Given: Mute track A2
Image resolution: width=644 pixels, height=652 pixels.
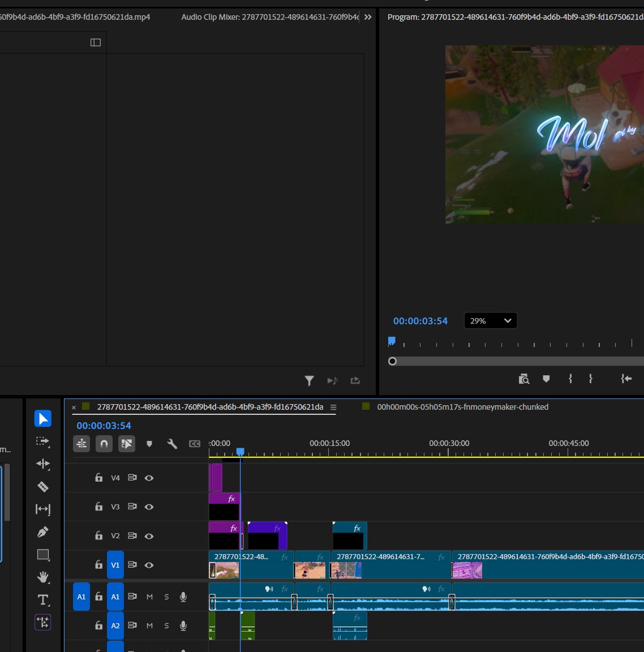Looking at the screenshot, I should click(149, 625).
